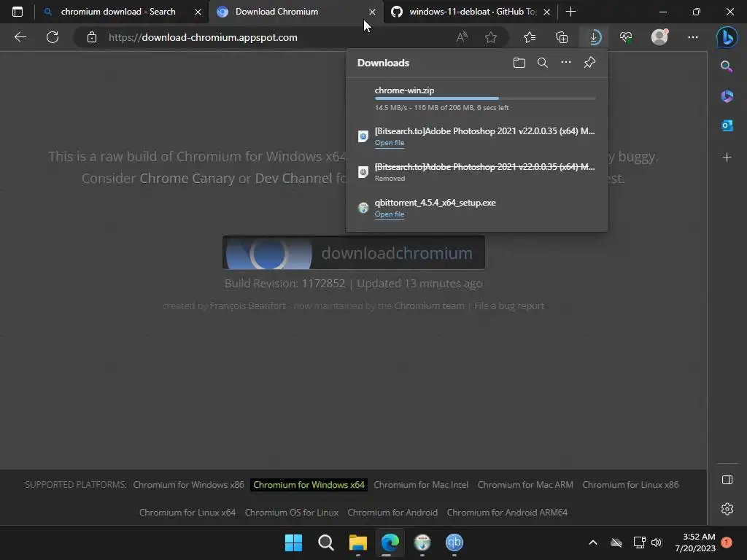
Task: Add this page to favorites star
Action: (491, 37)
